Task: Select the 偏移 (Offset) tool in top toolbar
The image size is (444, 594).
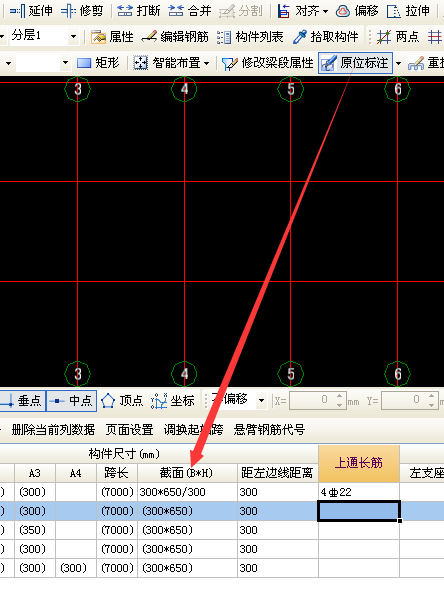Action: pyautogui.click(x=357, y=11)
